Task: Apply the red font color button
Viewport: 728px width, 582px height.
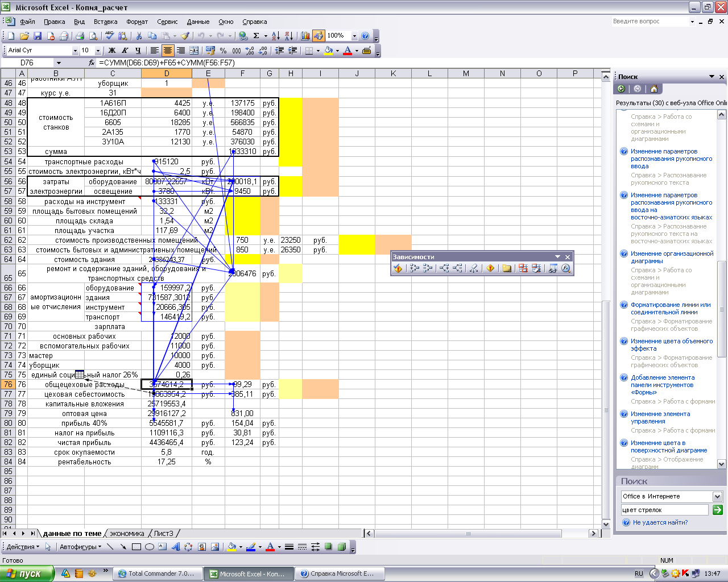Action: point(348,51)
